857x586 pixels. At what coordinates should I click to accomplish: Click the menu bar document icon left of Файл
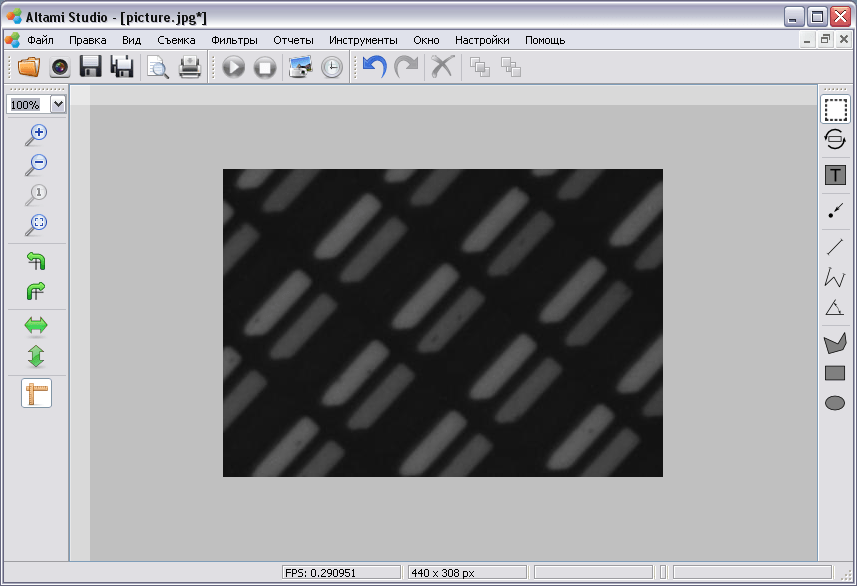coord(13,39)
